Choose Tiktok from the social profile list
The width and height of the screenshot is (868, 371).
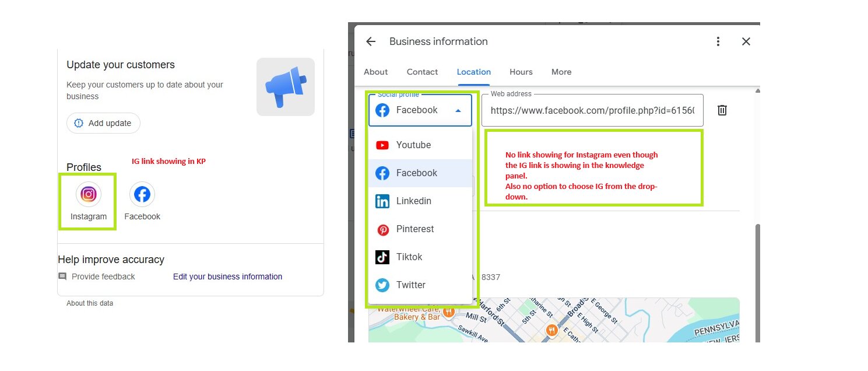[x=420, y=257]
